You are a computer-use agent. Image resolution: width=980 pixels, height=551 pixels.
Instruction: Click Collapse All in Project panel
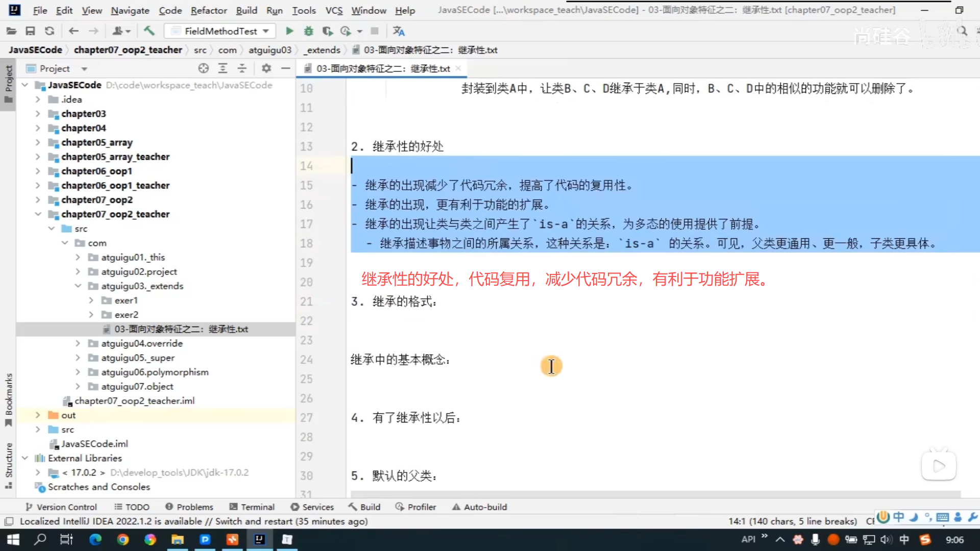click(x=242, y=68)
